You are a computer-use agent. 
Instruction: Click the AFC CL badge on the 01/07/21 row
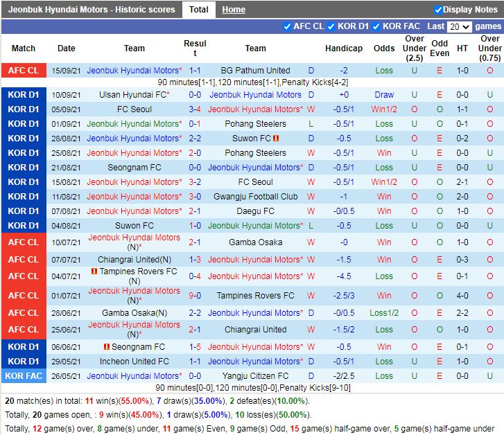[24, 296]
